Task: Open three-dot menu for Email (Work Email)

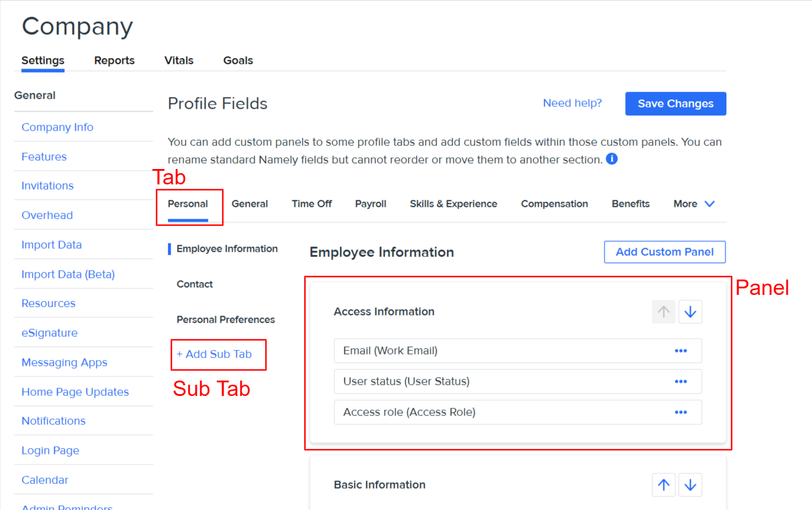Action: pos(680,350)
